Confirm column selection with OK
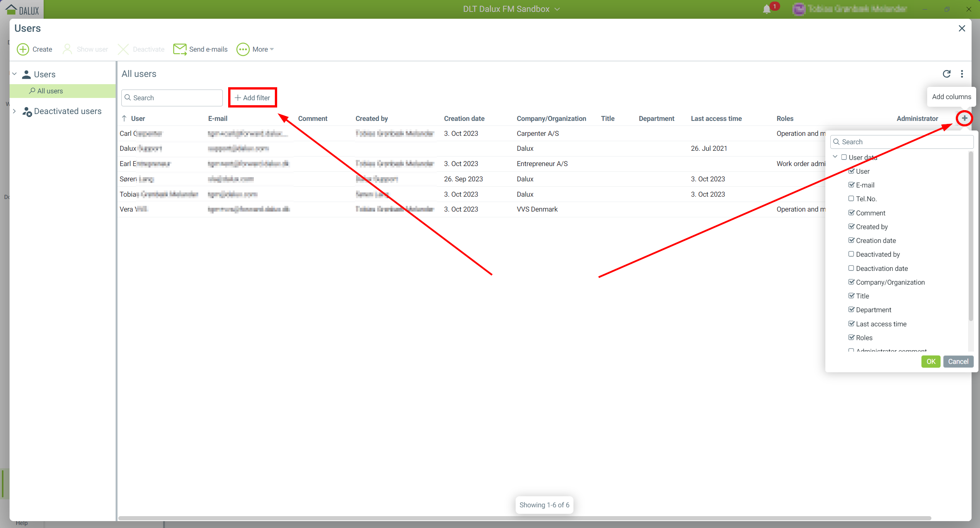 931,362
